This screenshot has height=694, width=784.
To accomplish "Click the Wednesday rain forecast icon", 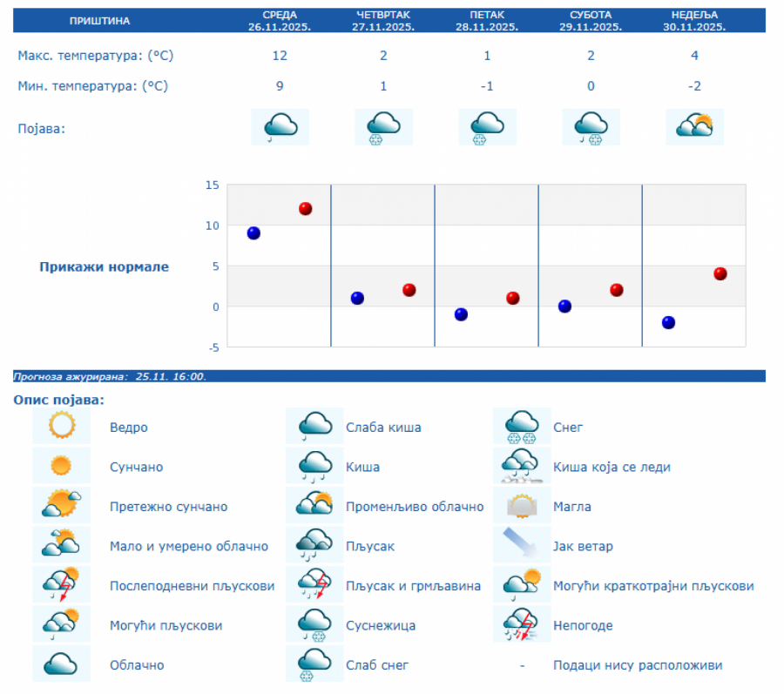I will pyautogui.click(x=280, y=127).
